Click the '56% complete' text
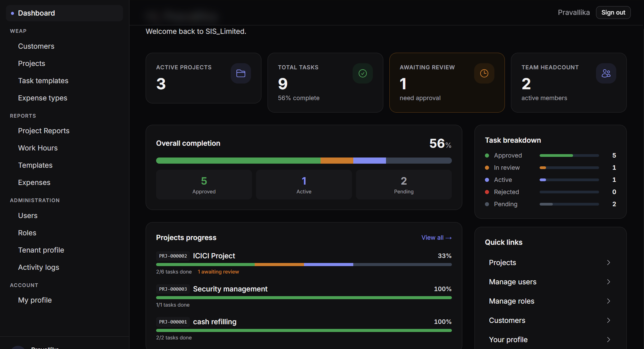Screen dimensions: 644x349 298,98
